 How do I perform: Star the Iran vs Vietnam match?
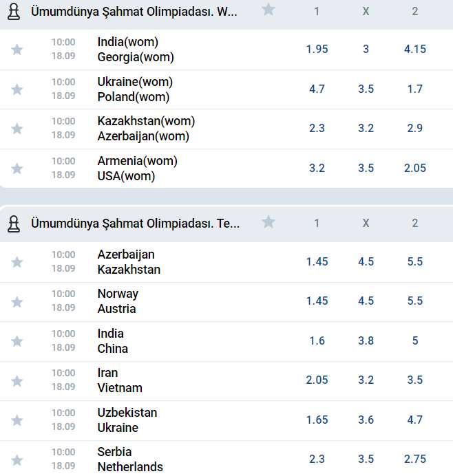click(17, 381)
